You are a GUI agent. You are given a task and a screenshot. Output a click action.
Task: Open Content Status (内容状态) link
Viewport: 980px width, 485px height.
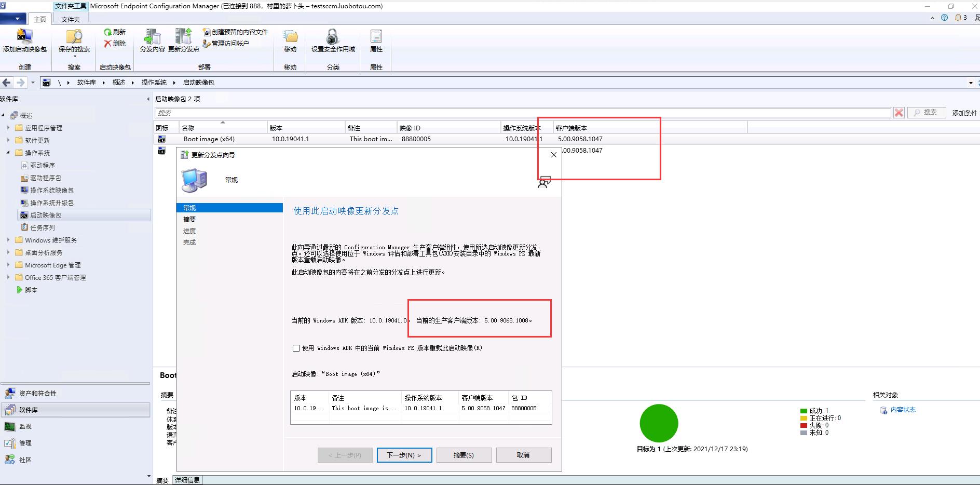click(903, 410)
